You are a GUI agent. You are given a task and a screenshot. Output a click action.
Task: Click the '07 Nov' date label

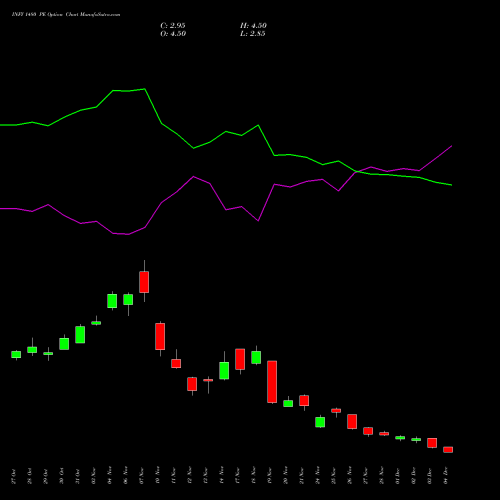click(x=142, y=476)
